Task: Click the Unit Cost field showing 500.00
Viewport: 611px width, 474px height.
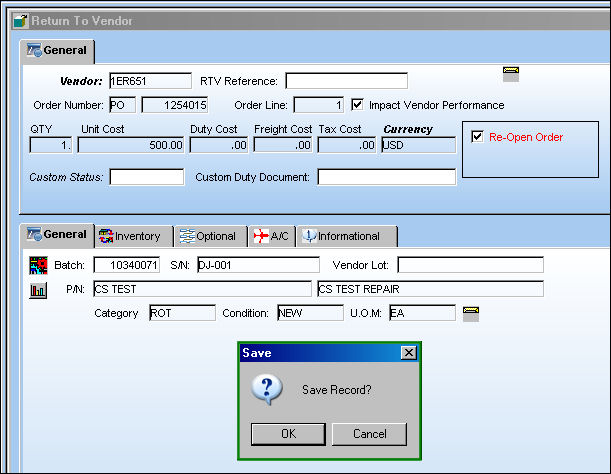Action: point(131,145)
